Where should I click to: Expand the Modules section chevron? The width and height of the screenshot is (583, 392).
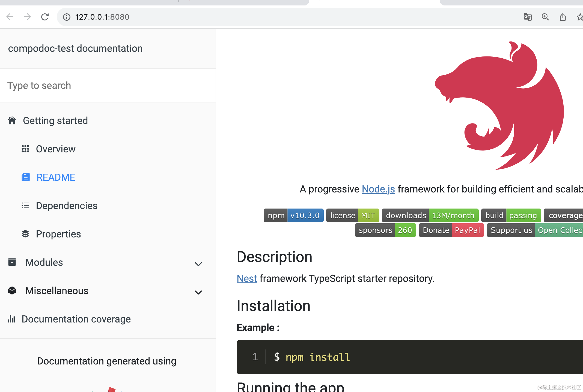pyautogui.click(x=198, y=264)
